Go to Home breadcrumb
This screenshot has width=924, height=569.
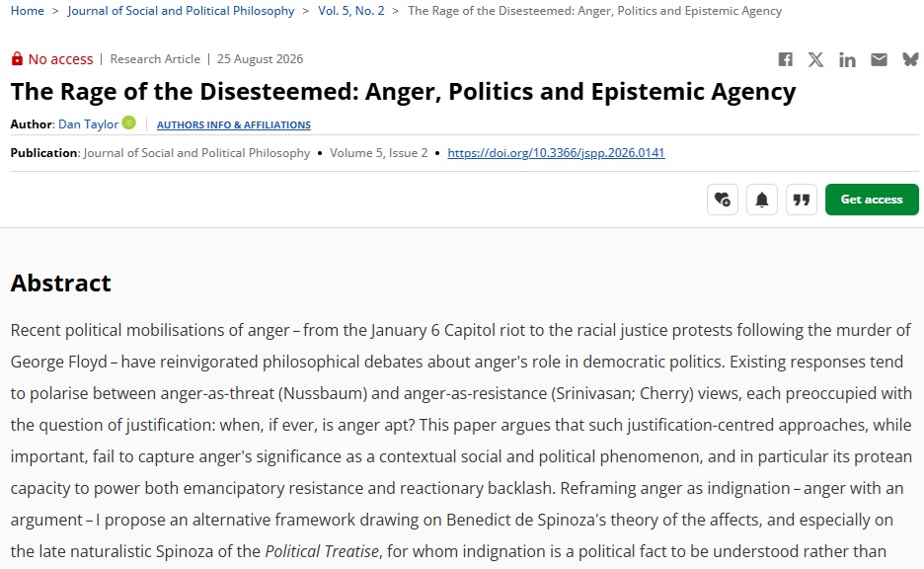(x=27, y=11)
